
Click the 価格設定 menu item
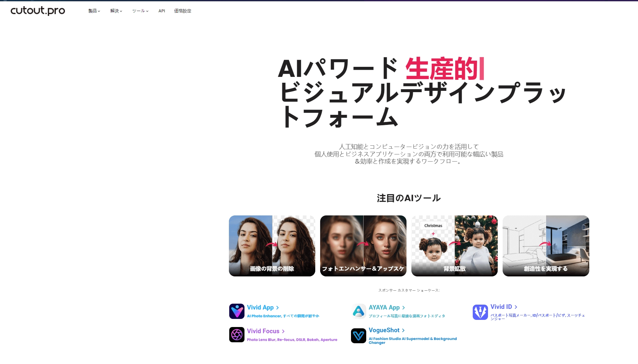point(183,10)
